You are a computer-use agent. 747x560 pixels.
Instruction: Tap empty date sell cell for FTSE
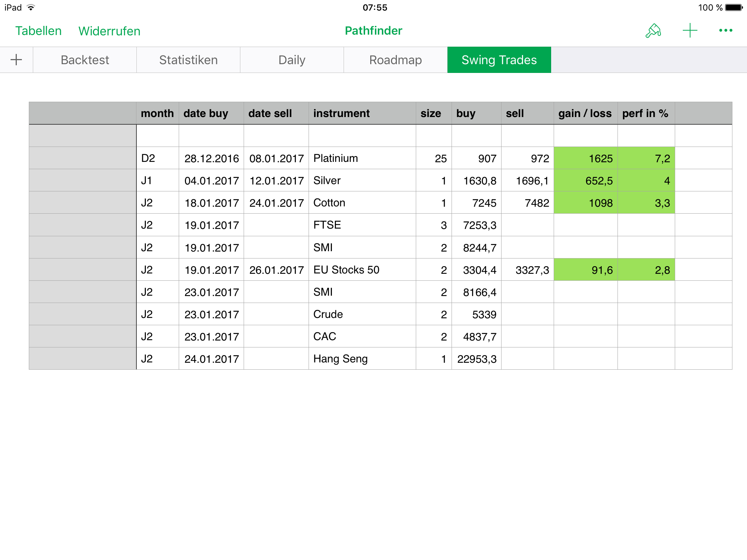pos(276,225)
